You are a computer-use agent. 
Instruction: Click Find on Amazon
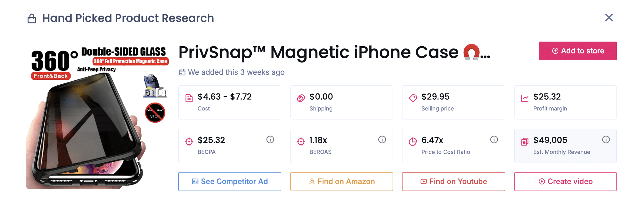tap(342, 181)
